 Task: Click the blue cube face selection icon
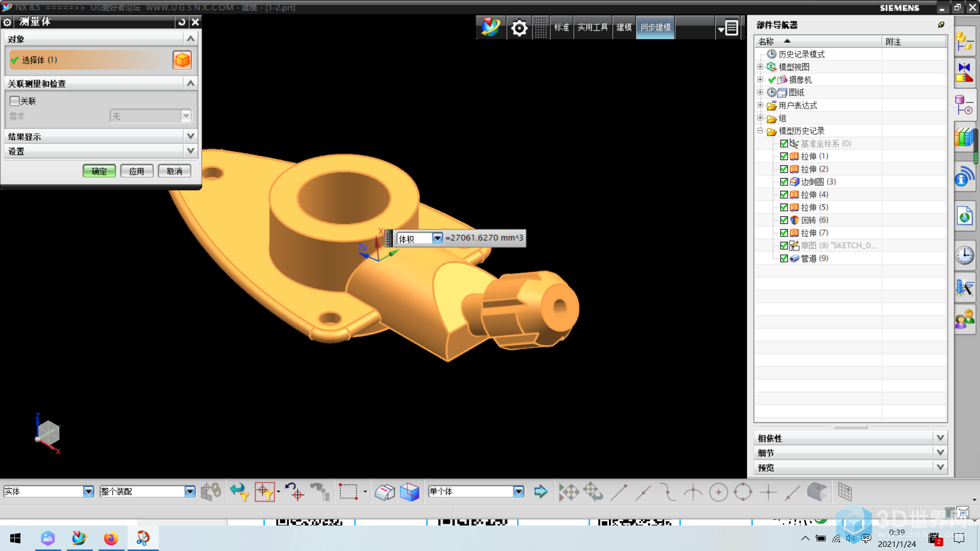tap(409, 492)
